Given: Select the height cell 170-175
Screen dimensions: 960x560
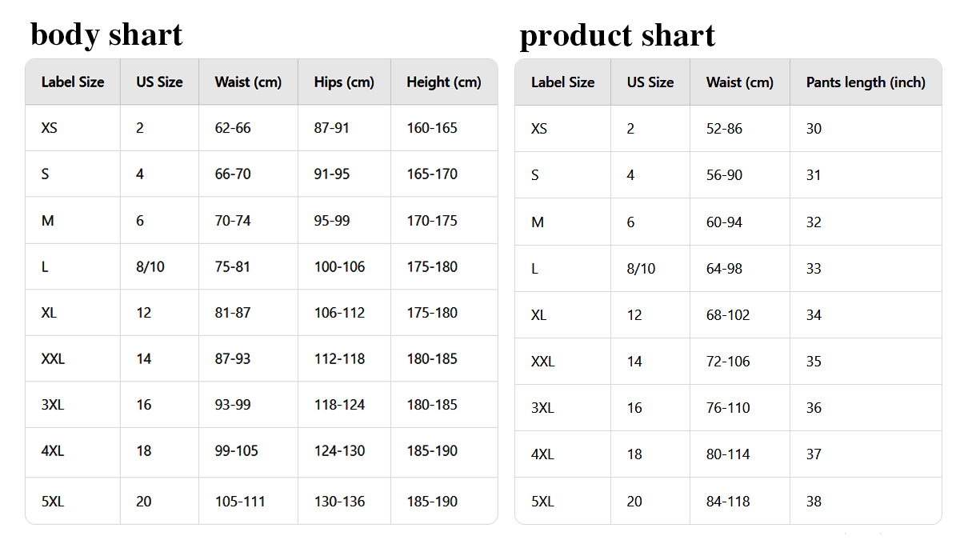Looking at the screenshot, I should [432, 220].
